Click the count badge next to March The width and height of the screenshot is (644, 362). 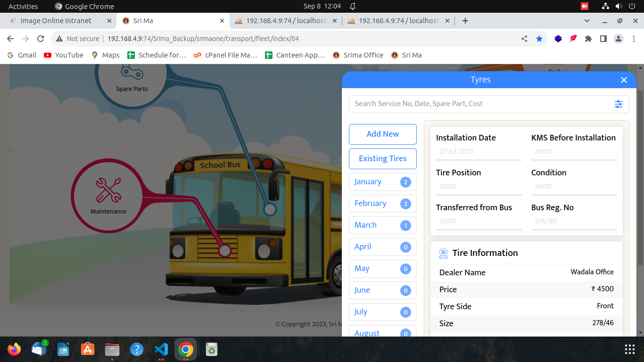(405, 226)
